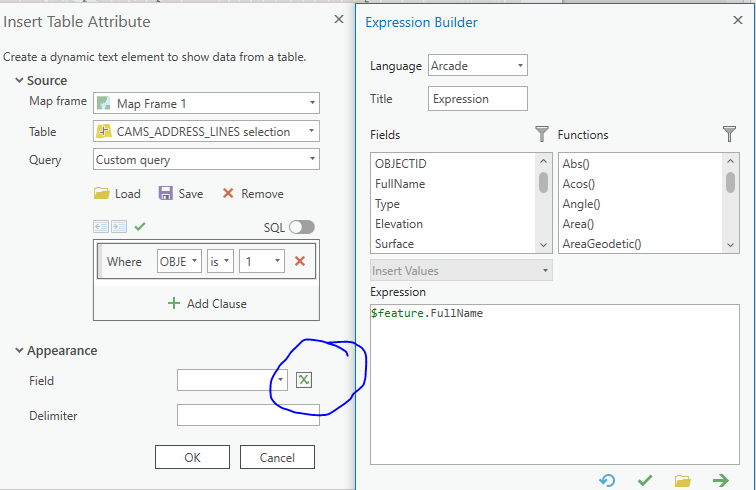756x490 pixels.
Task: Click the green verify expression checkmark
Action: [x=645, y=481]
